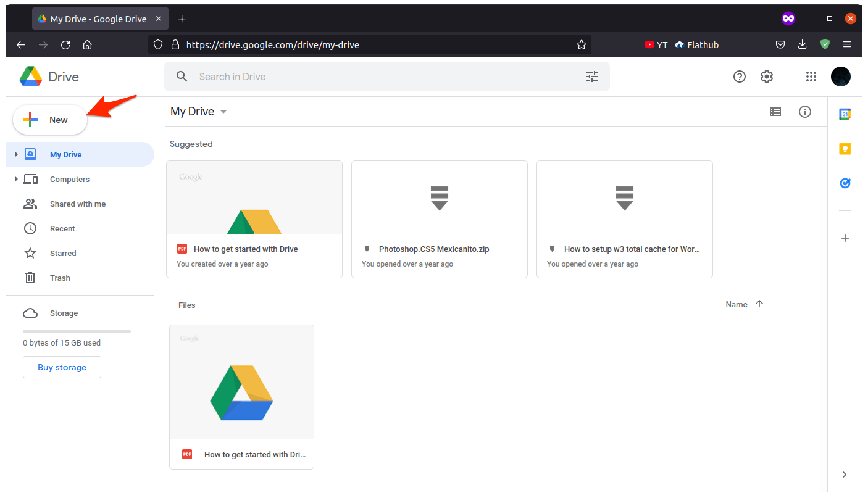Switch to list view layout
Image resolution: width=868 pixels, height=498 pixels.
click(775, 112)
